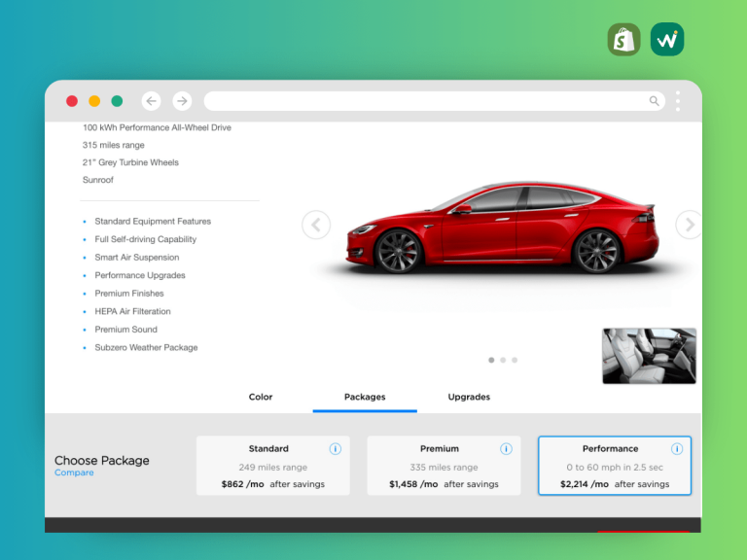Image resolution: width=747 pixels, height=560 pixels.
Task: Click the red window close dot
Action: point(72,101)
